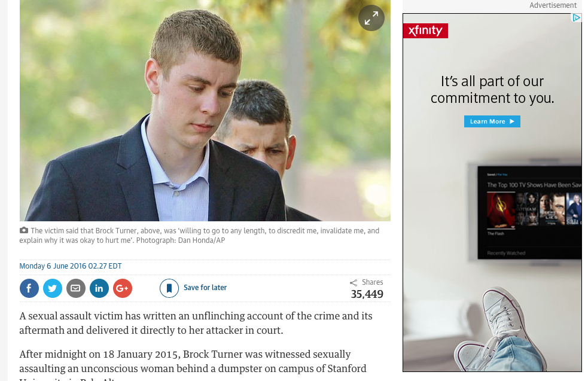This screenshot has width=588, height=381.
Task: Open the Monday 6 June 2016 date link
Action: point(71,266)
